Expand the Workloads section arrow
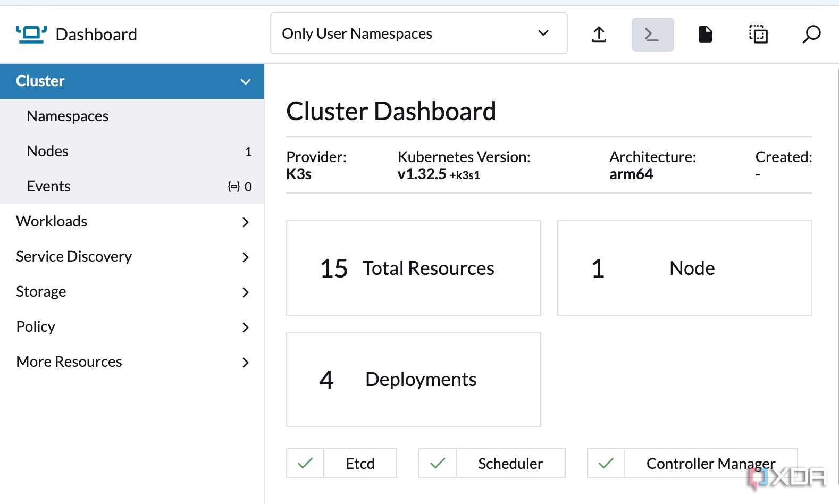The height and width of the screenshot is (504, 839). pos(246,222)
